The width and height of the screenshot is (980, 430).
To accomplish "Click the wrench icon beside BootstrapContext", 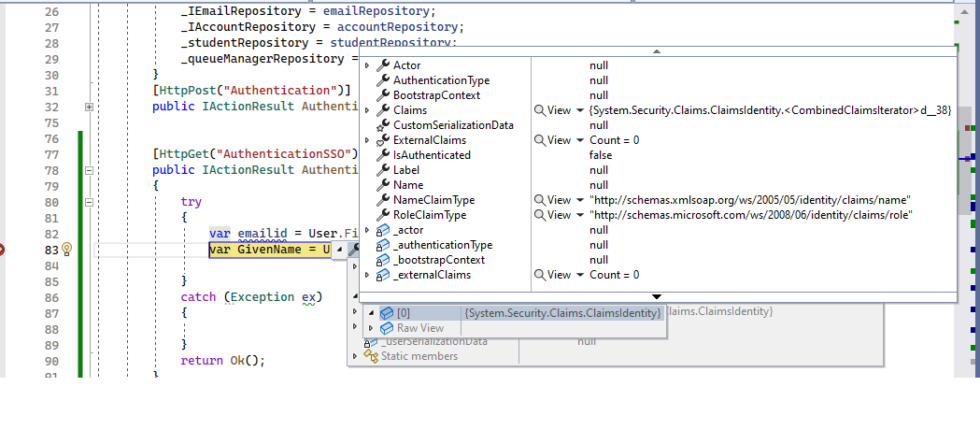I will point(382,95).
